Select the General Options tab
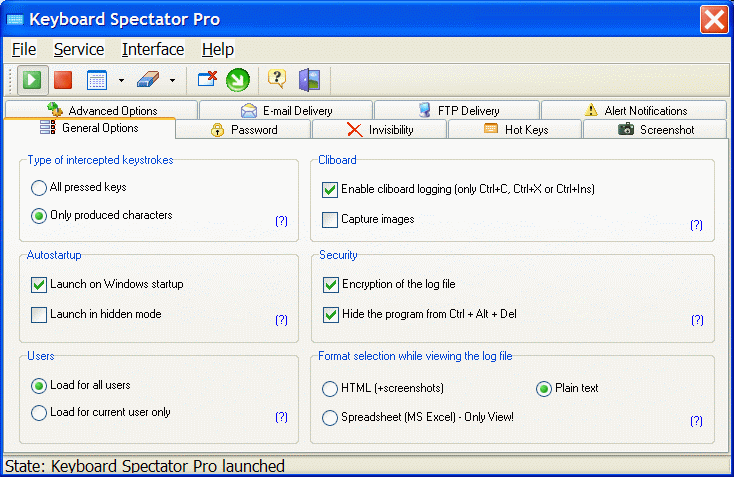Viewport: 734px width, 477px height. tap(89, 128)
